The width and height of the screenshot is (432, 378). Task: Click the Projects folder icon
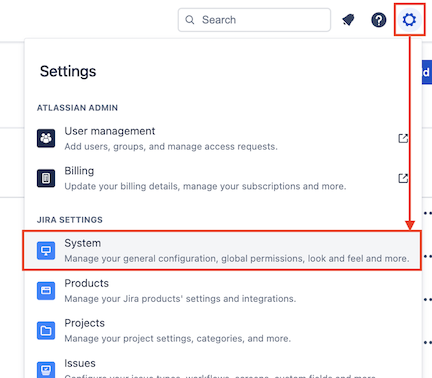pos(46,331)
